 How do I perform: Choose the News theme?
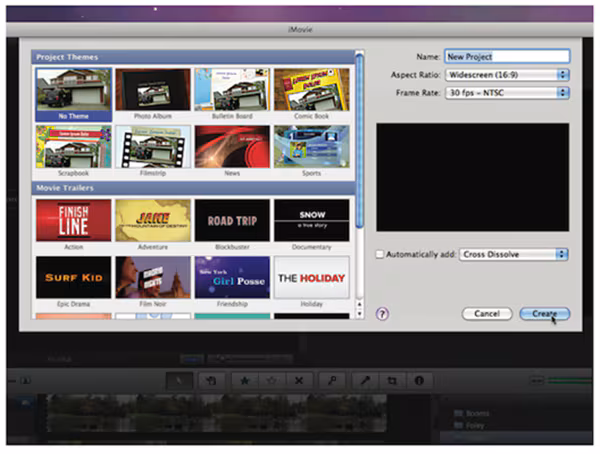pyautogui.click(x=232, y=151)
